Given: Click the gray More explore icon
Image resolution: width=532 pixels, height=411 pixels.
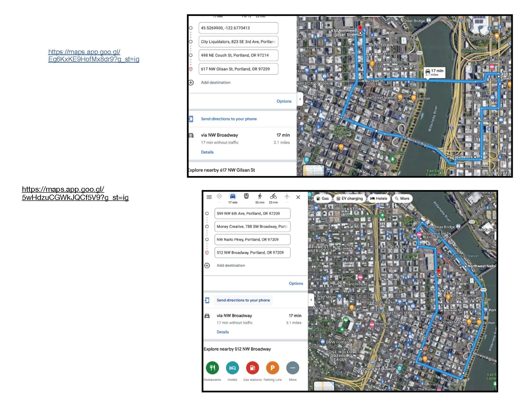Looking at the screenshot, I should (x=293, y=368).
